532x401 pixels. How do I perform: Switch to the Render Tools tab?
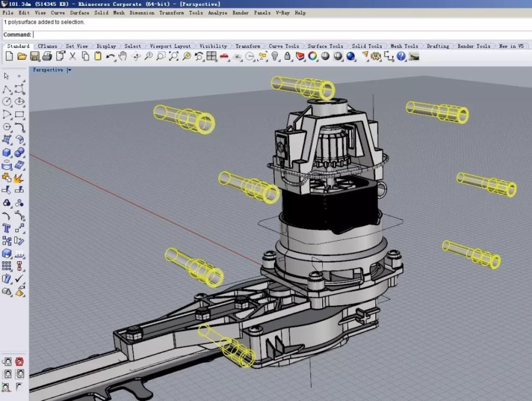473,46
